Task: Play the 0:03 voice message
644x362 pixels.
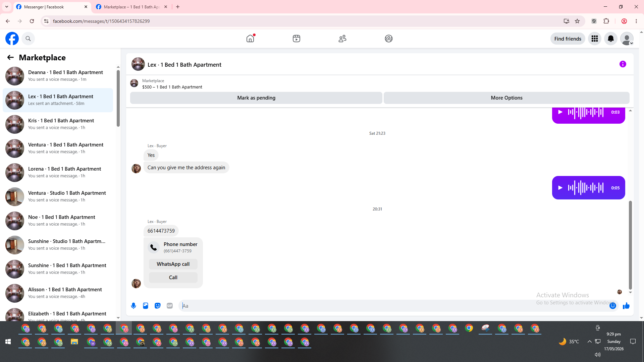Action: click(x=560, y=112)
